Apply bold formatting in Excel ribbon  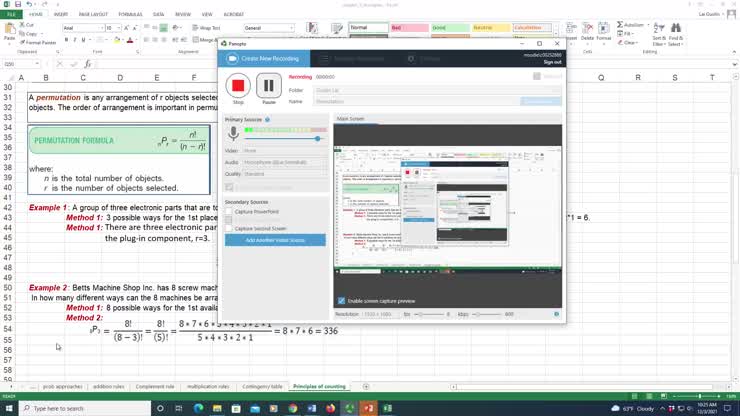click(x=66, y=40)
